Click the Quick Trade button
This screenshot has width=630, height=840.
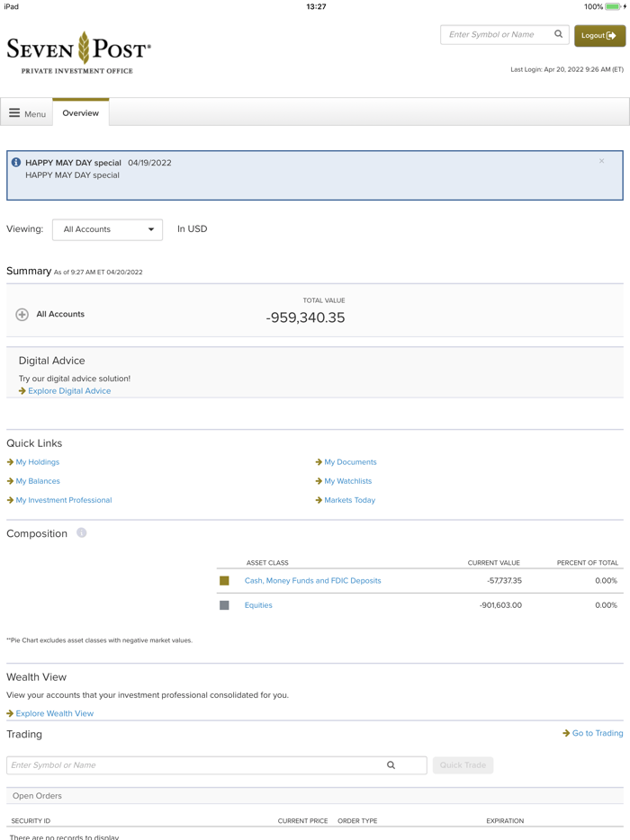point(463,764)
